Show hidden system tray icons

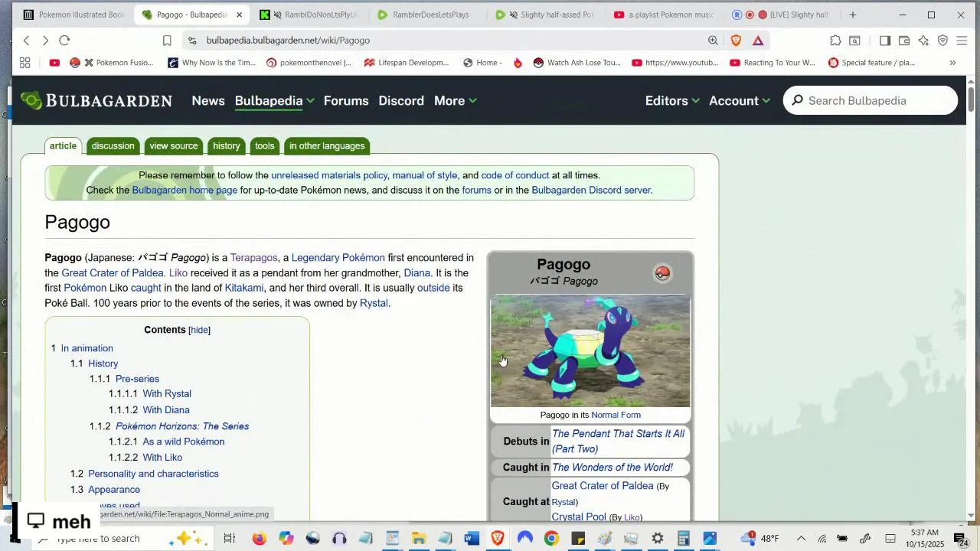tap(801, 539)
